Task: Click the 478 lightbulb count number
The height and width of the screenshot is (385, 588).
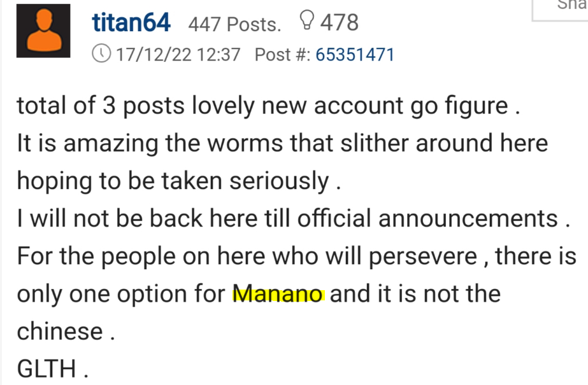Action: click(339, 24)
